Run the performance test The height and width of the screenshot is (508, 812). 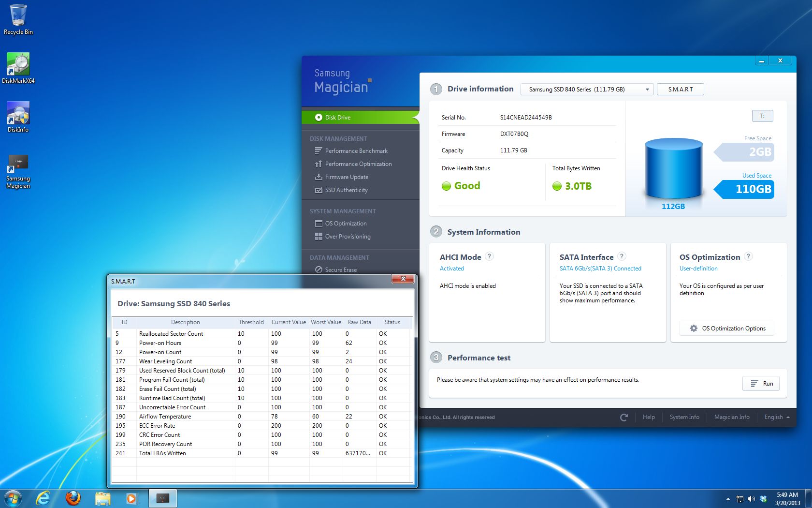pyautogui.click(x=761, y=384)
